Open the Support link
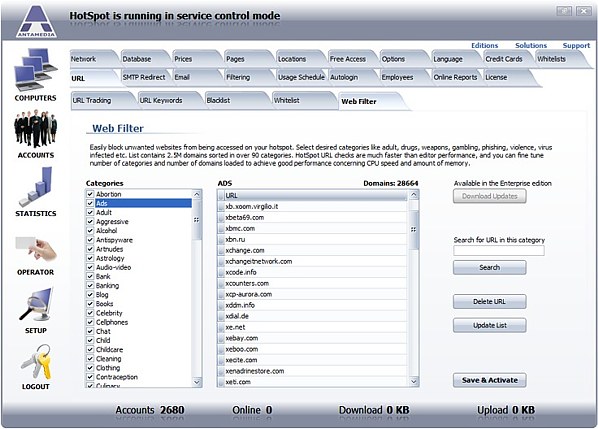 (x=576, y=45)
